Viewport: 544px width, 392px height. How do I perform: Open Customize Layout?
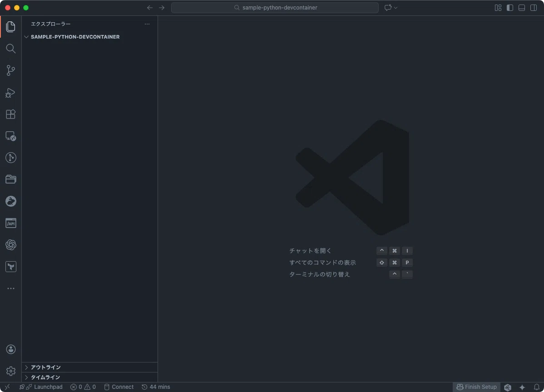point(498,8)
